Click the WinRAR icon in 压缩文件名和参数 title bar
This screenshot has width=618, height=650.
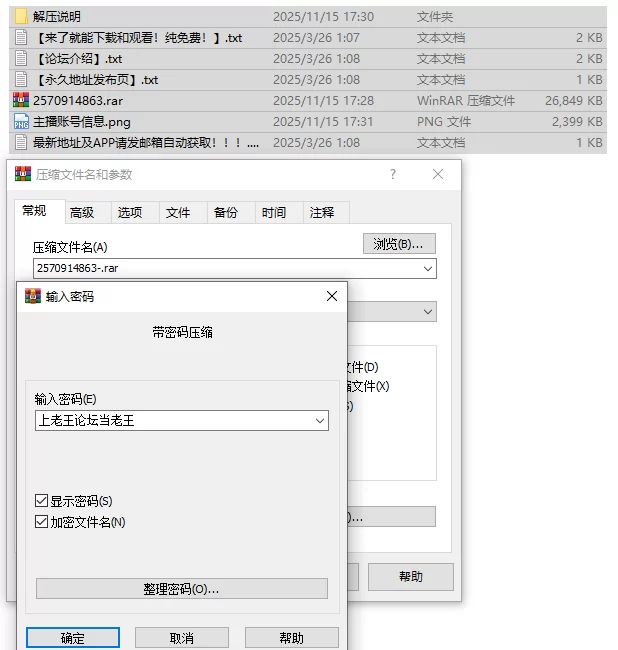point(23,174)
